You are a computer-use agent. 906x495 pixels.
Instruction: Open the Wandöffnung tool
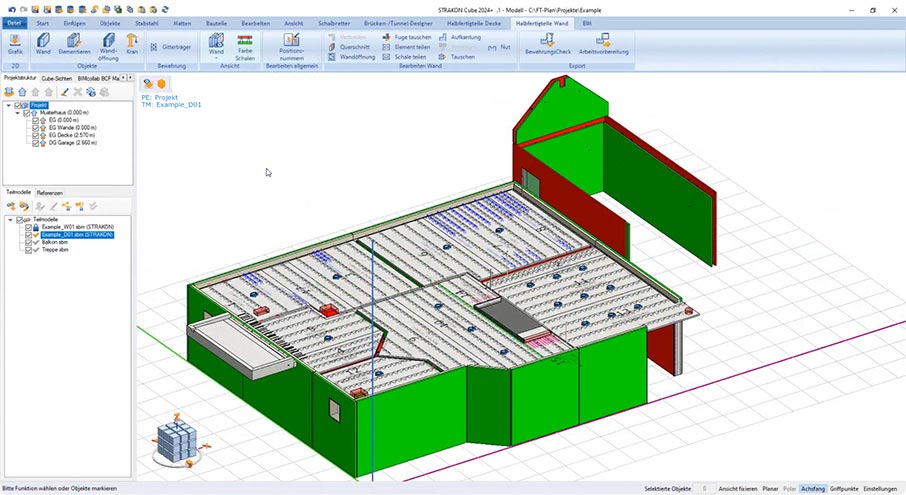(108, 43)
